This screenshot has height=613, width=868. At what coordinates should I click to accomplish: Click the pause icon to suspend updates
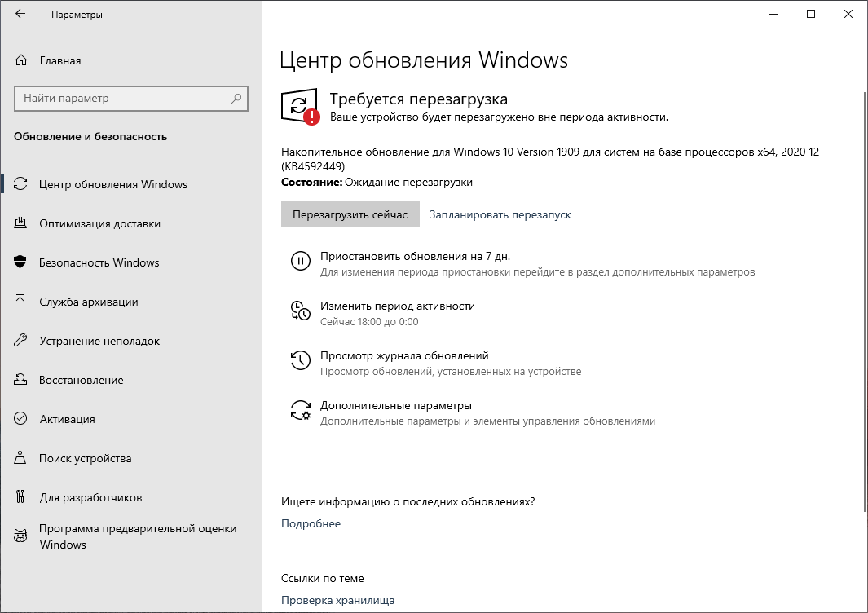coord(302,261)
